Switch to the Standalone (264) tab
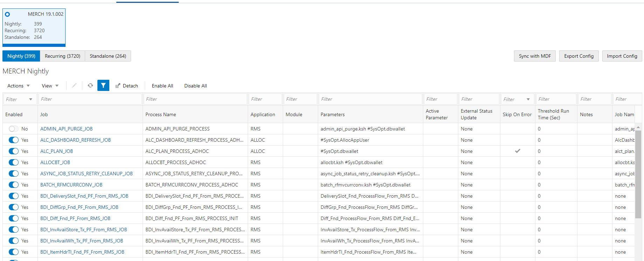This screenshot has height=261, width=644. point(108,56)
